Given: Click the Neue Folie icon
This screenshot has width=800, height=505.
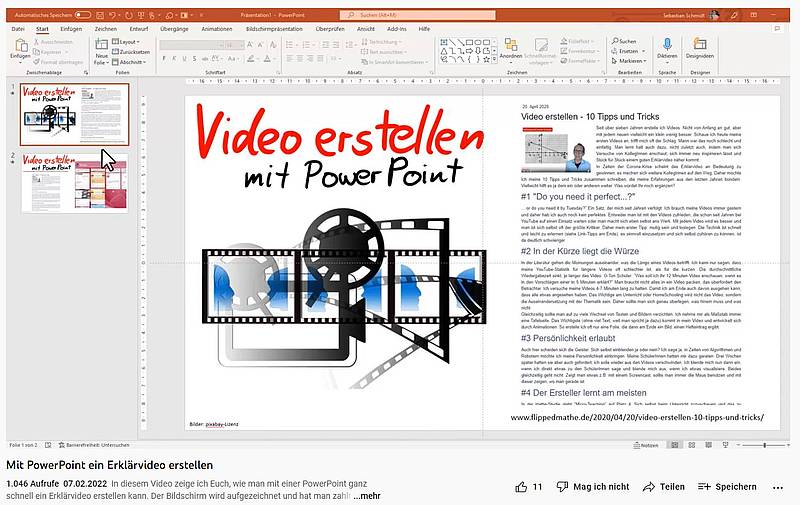Looking at the screenshot, I should tap(101, 47).
